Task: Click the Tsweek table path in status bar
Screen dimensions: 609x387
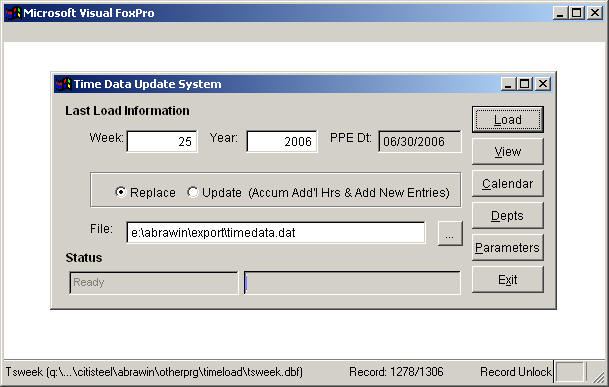Action: pos(154,372)
